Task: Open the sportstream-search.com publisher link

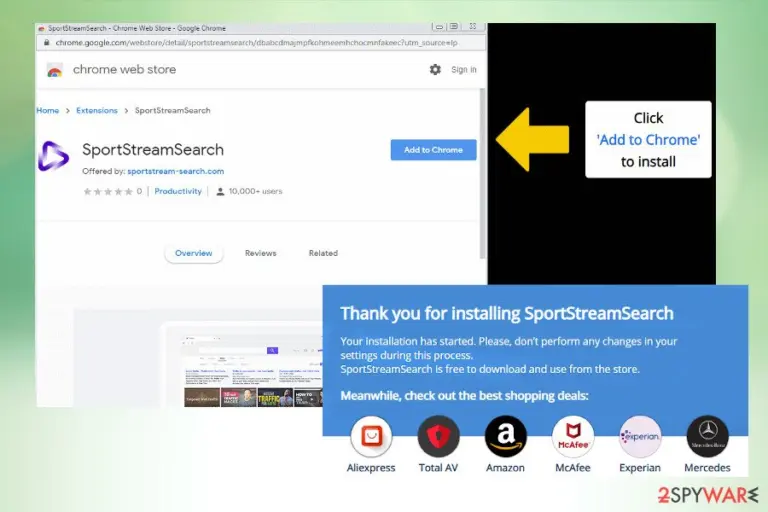Action: tap(175, 171)
